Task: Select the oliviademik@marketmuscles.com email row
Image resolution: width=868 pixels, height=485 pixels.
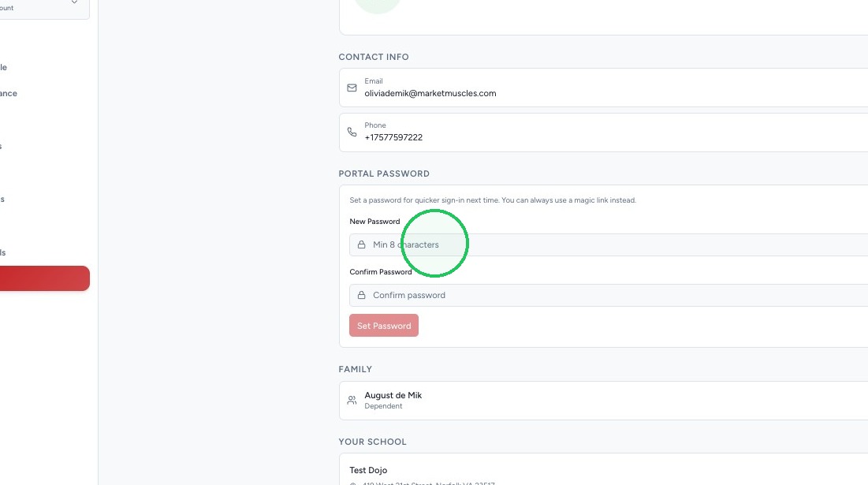Action: (x=603, y=88)
